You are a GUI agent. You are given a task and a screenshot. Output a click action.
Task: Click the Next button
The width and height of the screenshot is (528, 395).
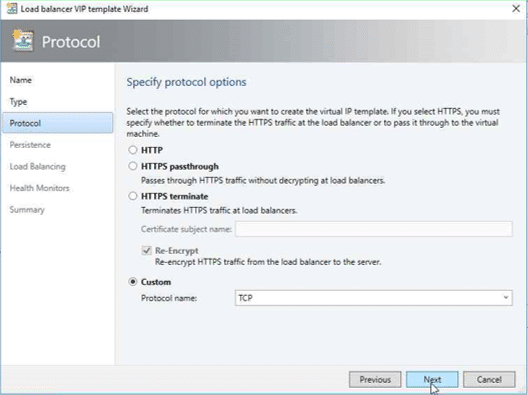pos(432,380)
